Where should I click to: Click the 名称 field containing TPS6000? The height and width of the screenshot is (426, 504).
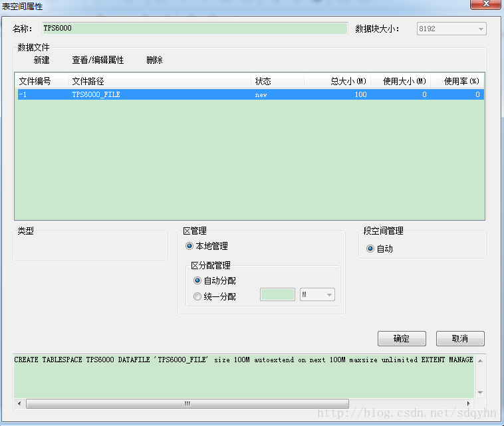pos(195,29)
